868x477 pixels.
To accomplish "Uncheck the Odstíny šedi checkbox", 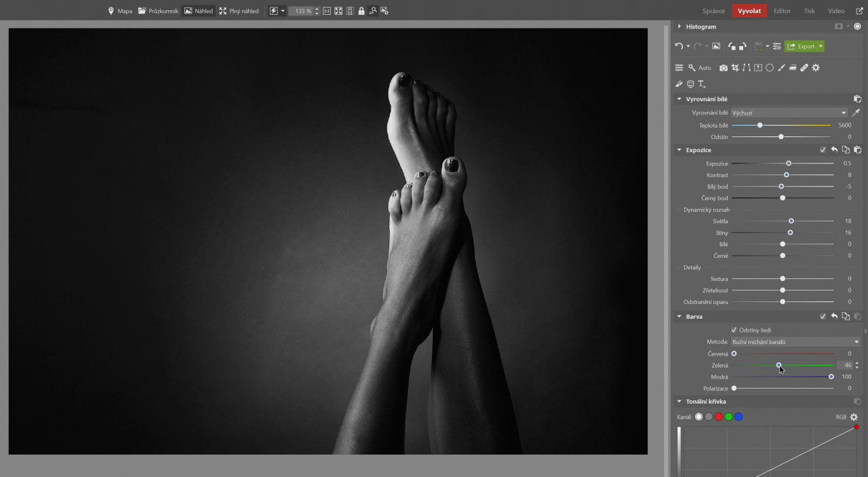I will [734, 330].
